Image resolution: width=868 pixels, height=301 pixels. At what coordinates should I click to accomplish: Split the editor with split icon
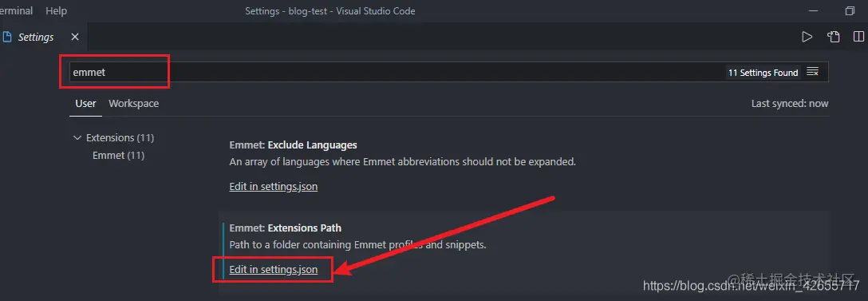coord(858,38)
